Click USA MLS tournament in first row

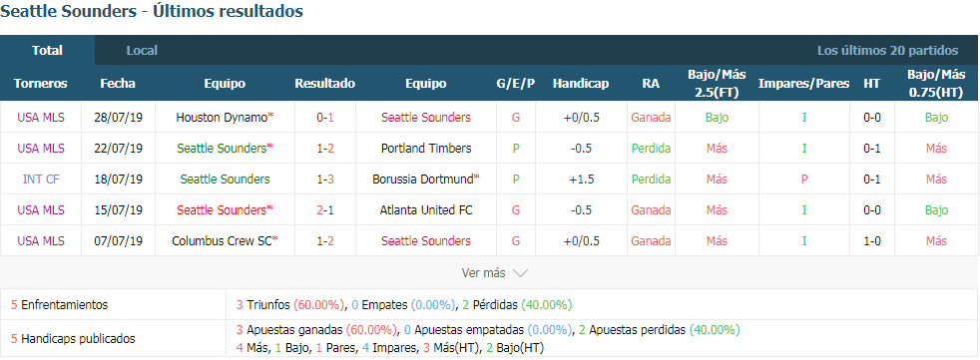41,117
